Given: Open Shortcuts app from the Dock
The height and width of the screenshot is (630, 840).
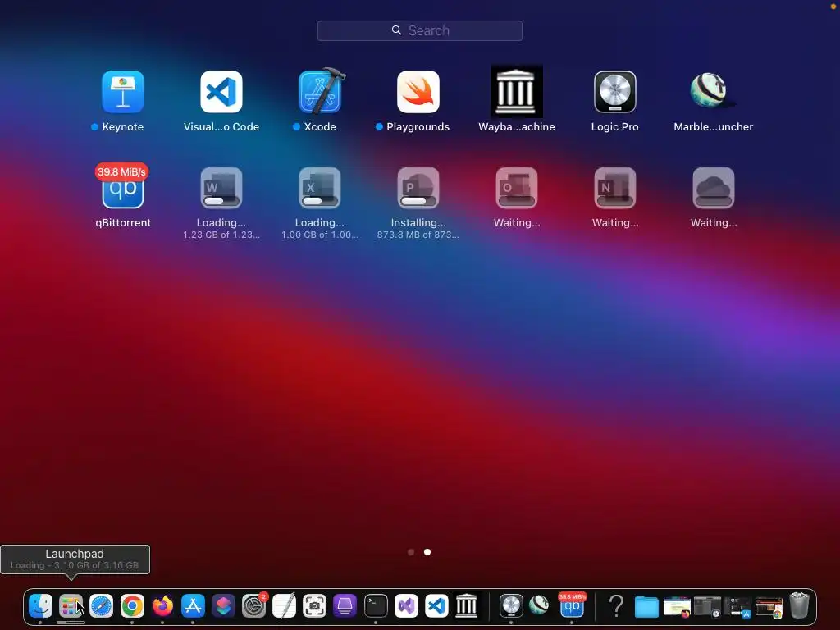Looking at the screenshot, I should tap(223, 606).
